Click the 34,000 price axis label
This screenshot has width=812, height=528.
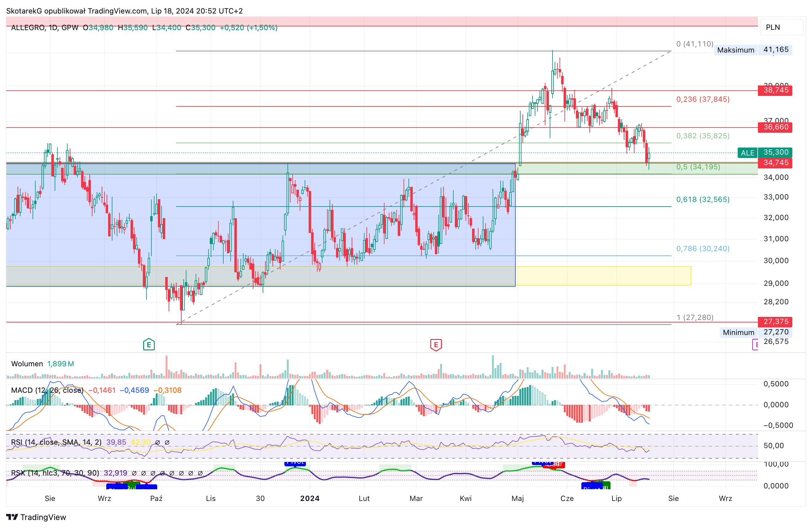[776, 177]
